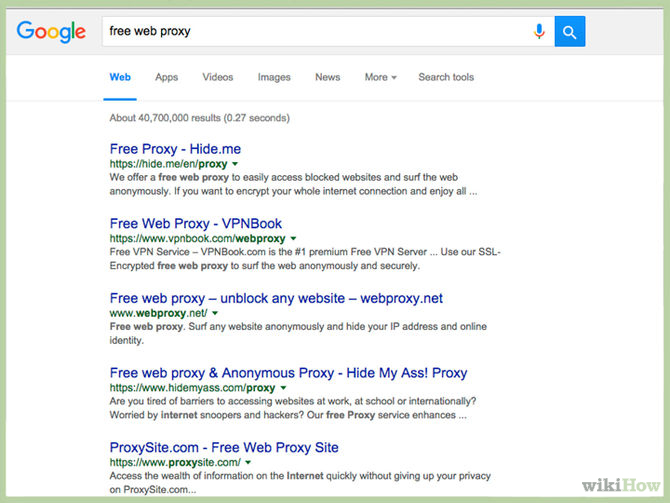Expand the arrow beside hidemyass.com URL
Image resolution: width=670 pixels, height=503 pixels.
284,388
